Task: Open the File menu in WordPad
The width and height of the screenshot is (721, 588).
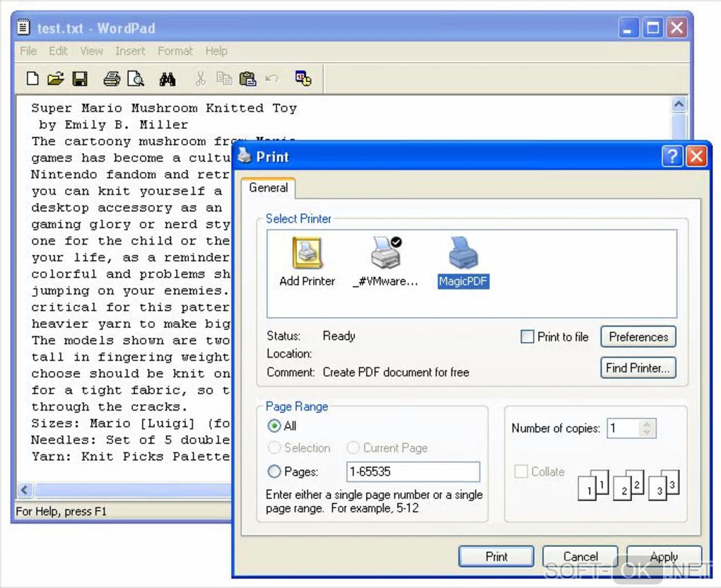Action: [28, 51]
